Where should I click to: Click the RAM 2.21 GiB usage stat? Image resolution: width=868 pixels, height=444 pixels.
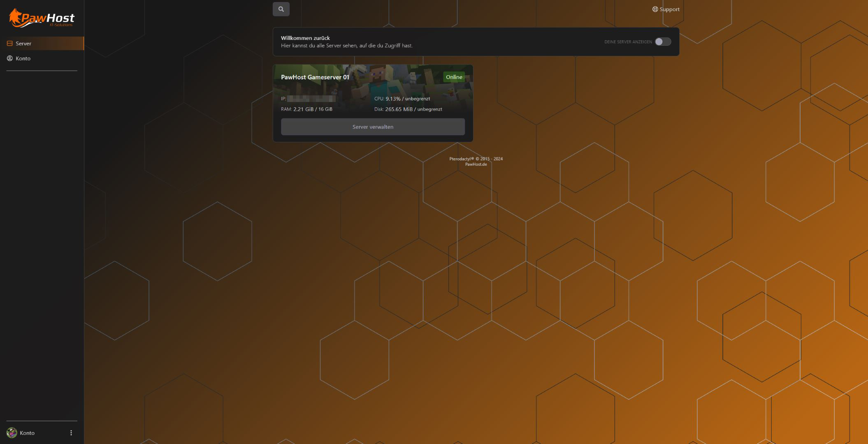click(x=306, y=109)
